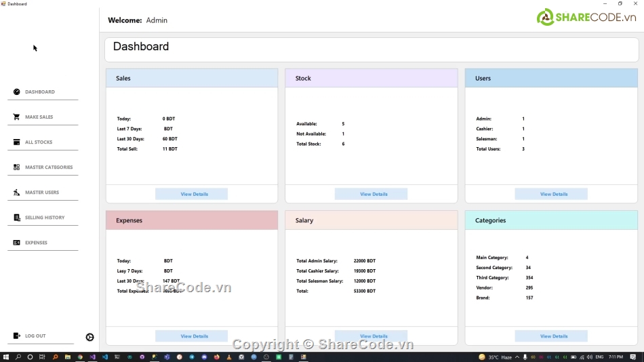Viewport: 644px width, 362px height.
Task: Open the Dashboard sidebar item
Action: tap(43, 92)
